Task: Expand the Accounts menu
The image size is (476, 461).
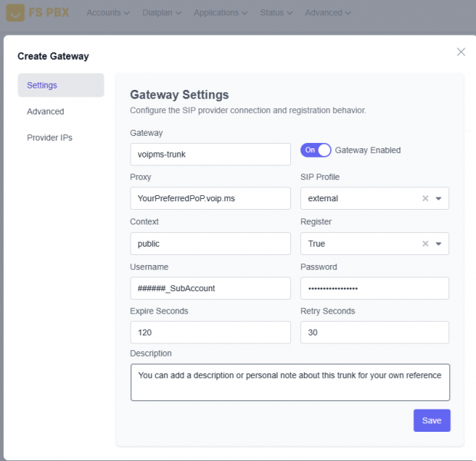Action: pos(108,13)
